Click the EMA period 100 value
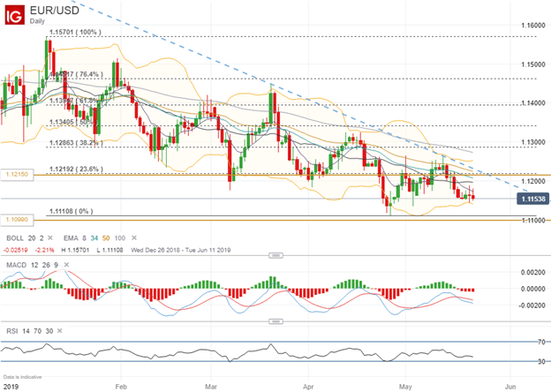Image resolution: width=551 pixels, height=392 pixels. coord(120,238)
